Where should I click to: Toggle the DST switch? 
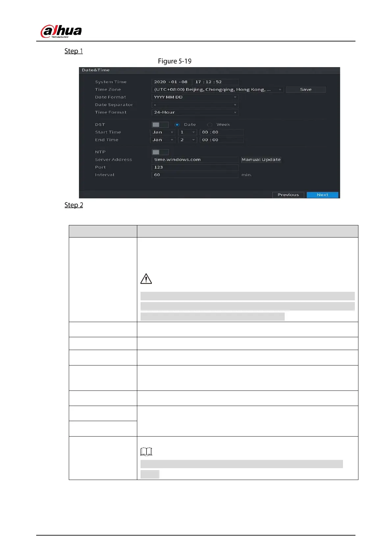[160, 125]
